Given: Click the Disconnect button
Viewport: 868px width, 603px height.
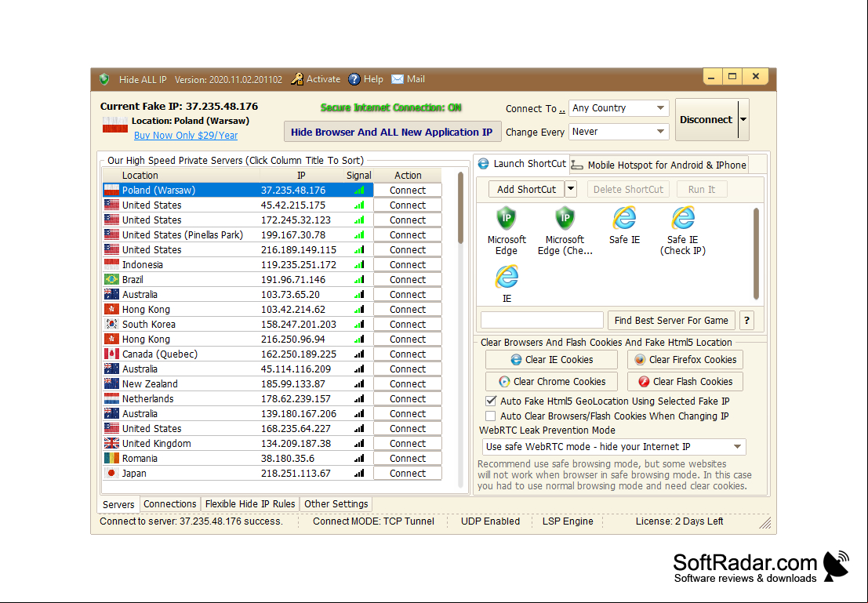Looking at the screenshot, I should pyautogui.click(x=706, y=120).
